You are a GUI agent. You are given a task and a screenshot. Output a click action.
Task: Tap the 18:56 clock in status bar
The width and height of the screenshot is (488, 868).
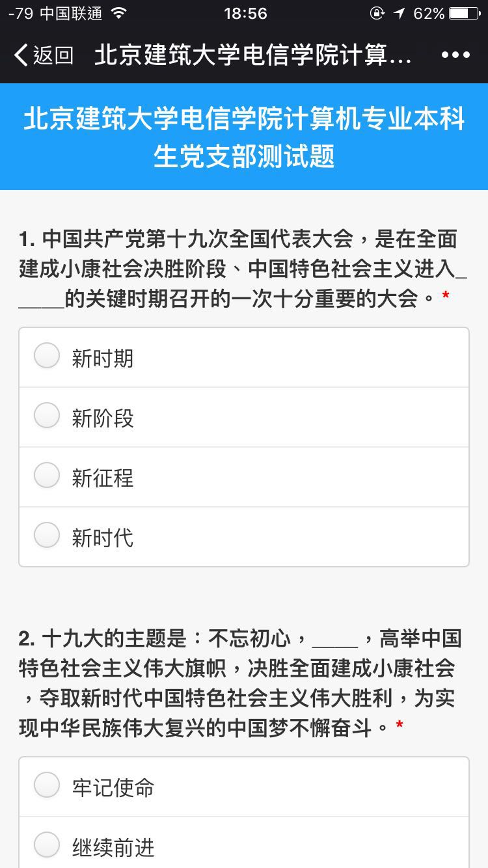[245, 14]
